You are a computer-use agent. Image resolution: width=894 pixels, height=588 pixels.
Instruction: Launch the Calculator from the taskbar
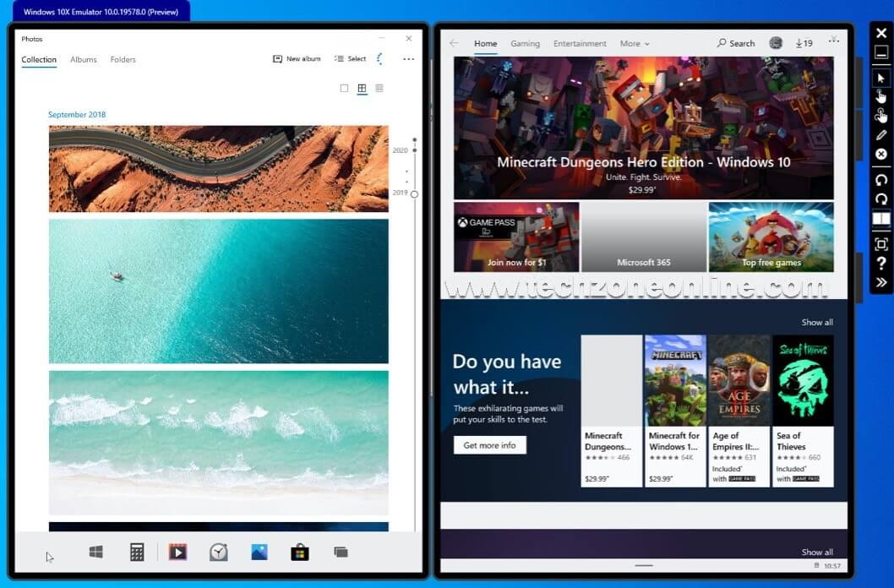coord(137,553)
